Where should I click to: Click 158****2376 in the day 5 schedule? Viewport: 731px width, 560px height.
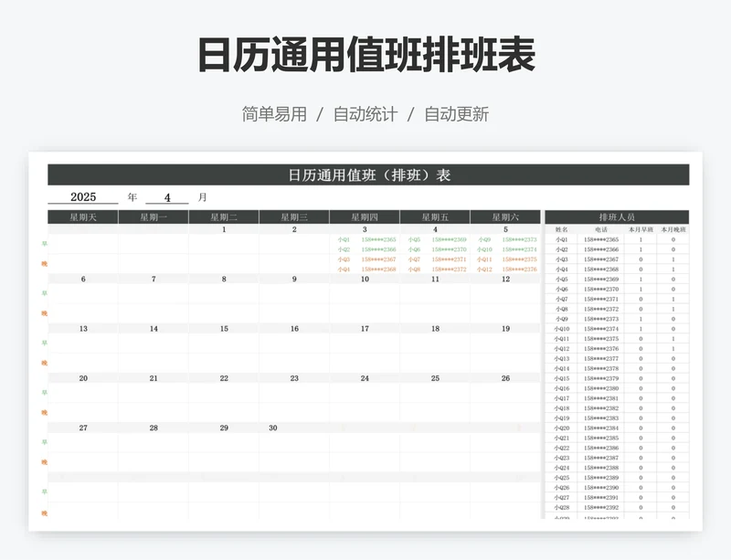(x=519, y=269)
